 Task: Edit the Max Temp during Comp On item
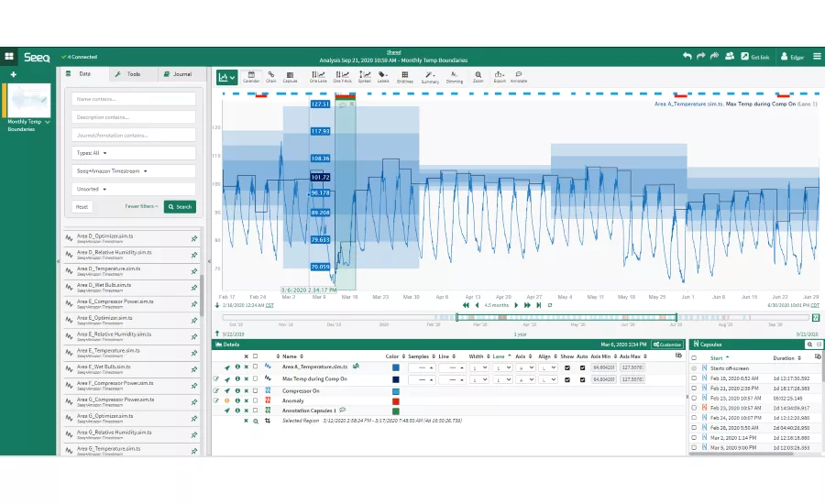click(216, 378)
